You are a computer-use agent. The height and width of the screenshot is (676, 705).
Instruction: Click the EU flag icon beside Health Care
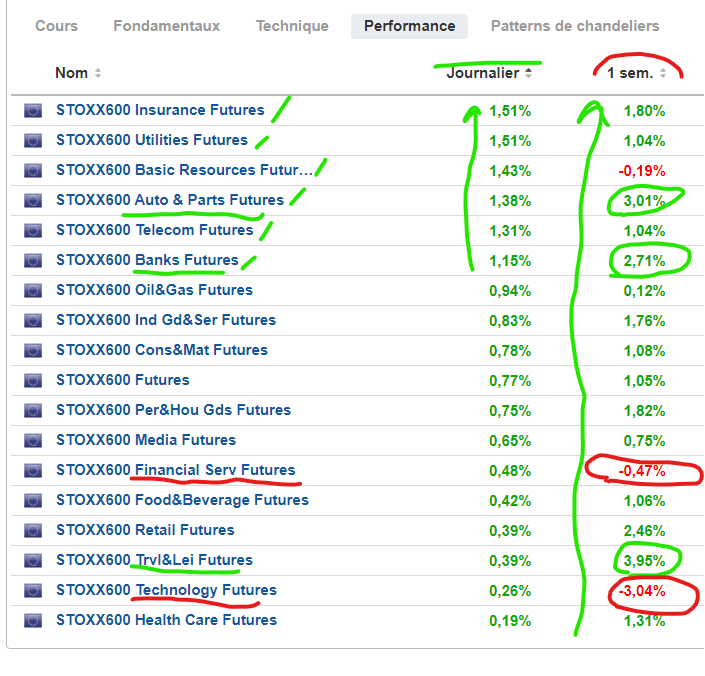[x=33, y=621]
